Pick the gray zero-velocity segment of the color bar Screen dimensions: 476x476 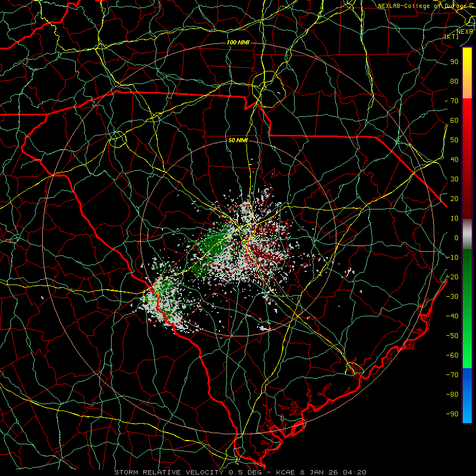pos(467,234)
